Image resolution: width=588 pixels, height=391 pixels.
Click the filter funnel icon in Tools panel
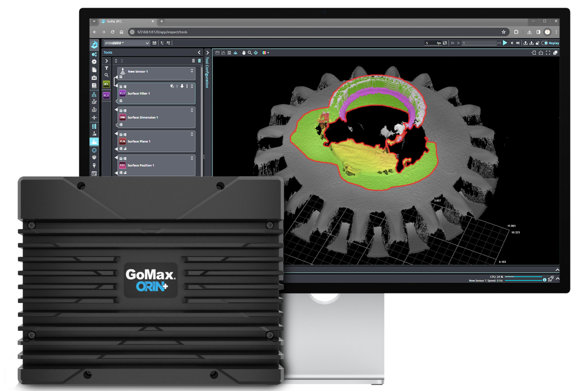[106, 68]
